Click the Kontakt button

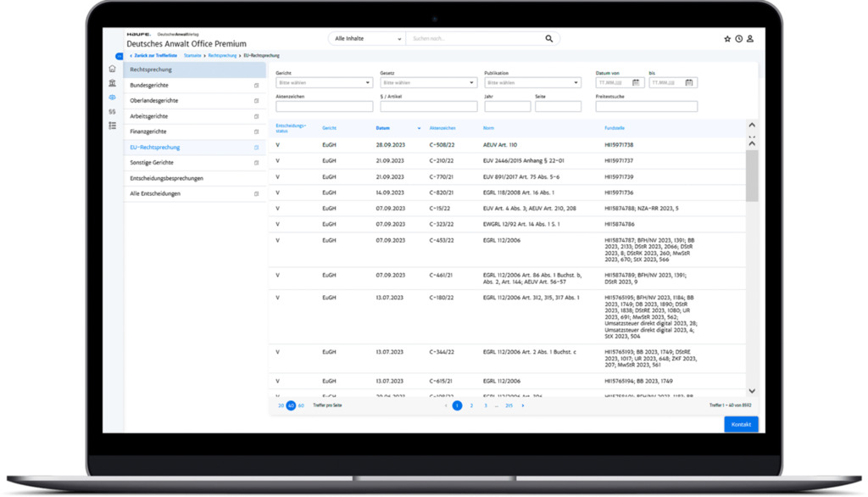click(x=741, y=424)
